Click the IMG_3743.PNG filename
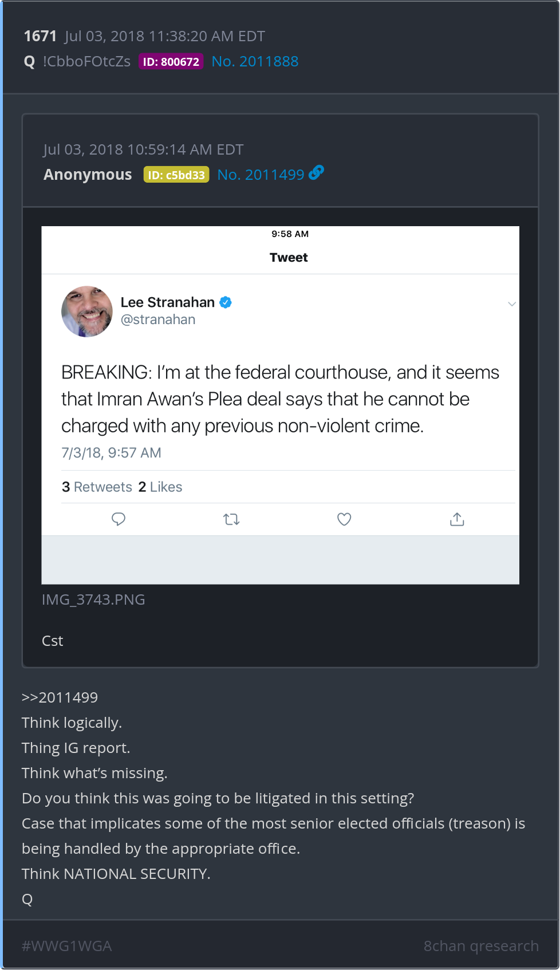 [93, 600]
